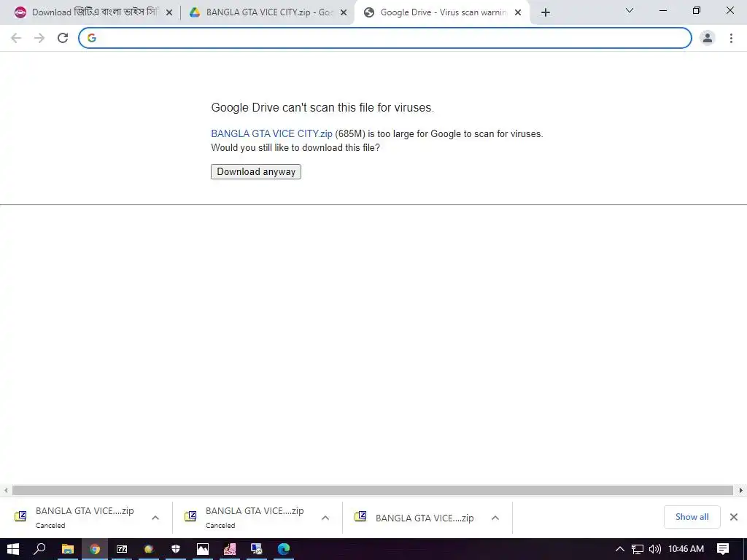Screen dimensions: 747x560
Task: Open the tab search dropdown chevron
Action: click(630, 10)
